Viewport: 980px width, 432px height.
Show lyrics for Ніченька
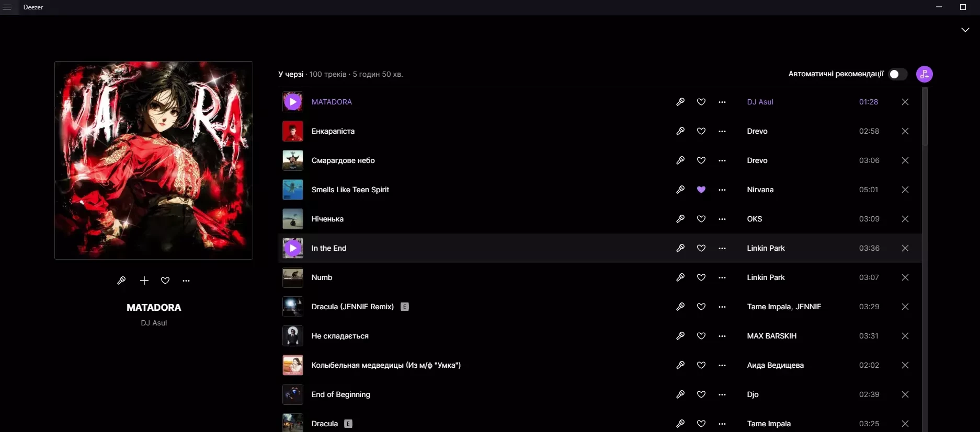(680, 219)
